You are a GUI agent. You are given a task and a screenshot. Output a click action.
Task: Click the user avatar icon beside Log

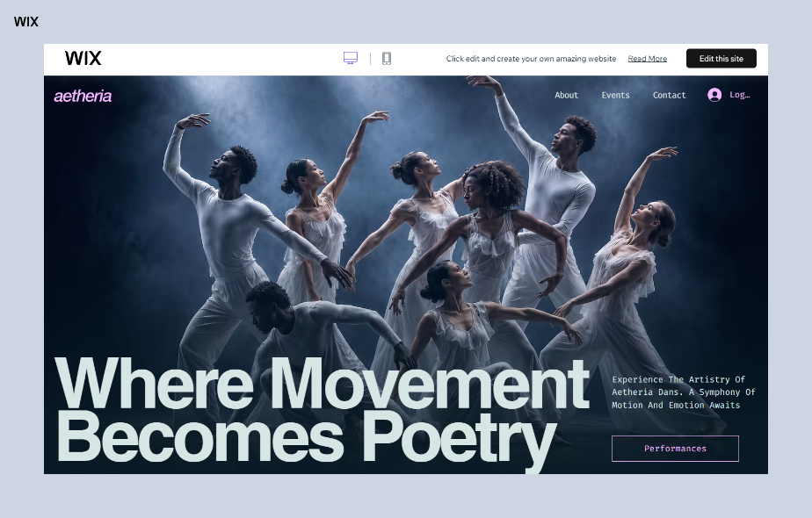pos(714,95)
